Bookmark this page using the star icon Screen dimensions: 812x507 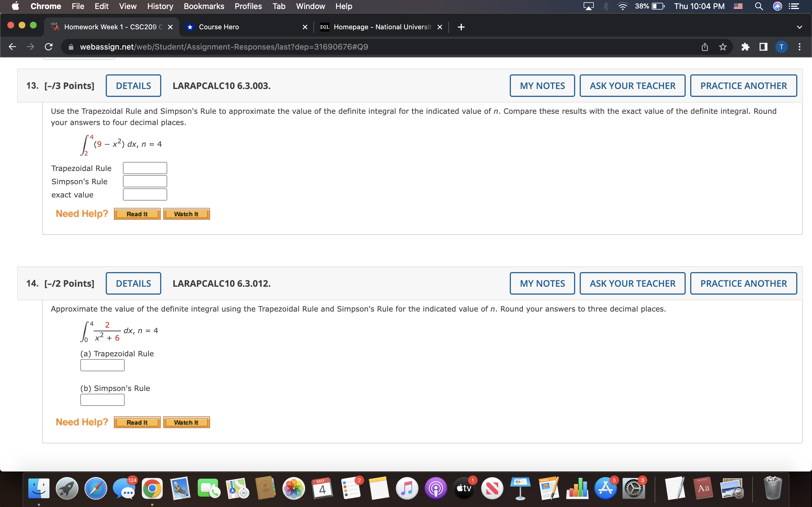click(x=722, y=46)
